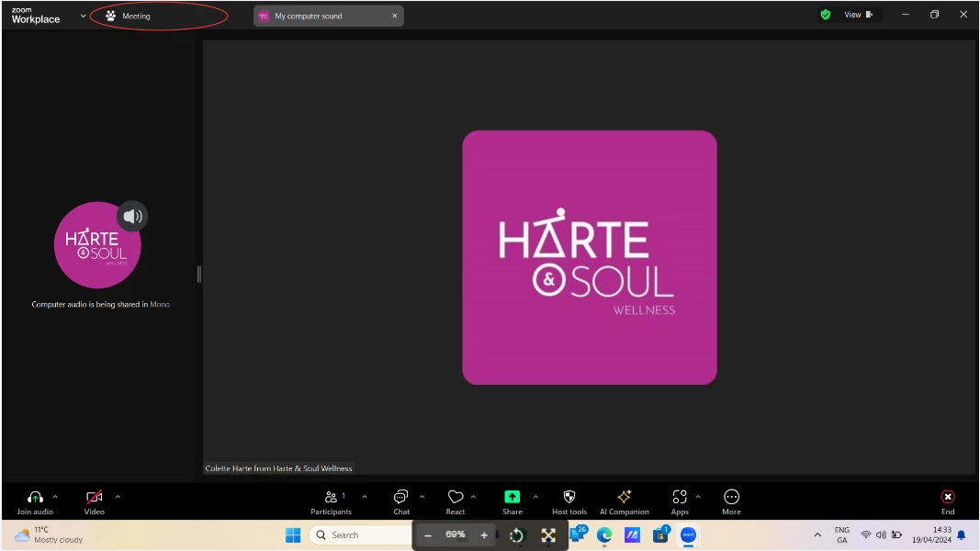Open the Apps icon in toolbar
This screenshot has width=980, height=551.
680,497
